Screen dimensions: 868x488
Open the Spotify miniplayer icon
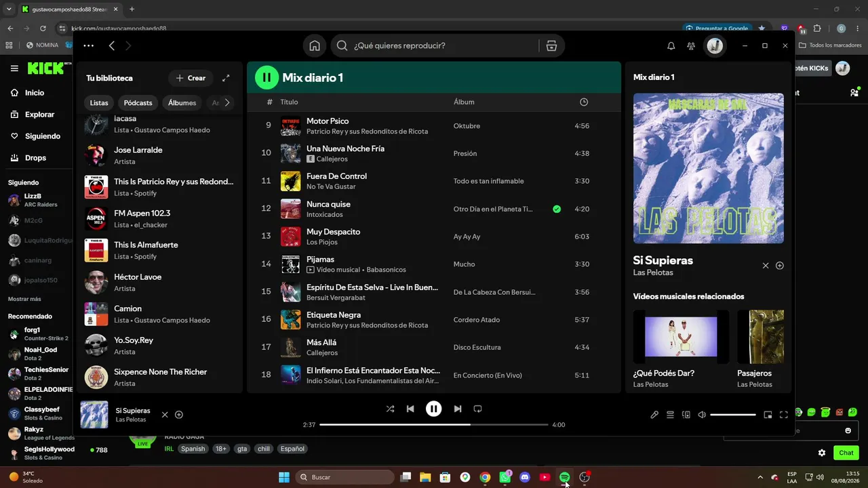768,415
